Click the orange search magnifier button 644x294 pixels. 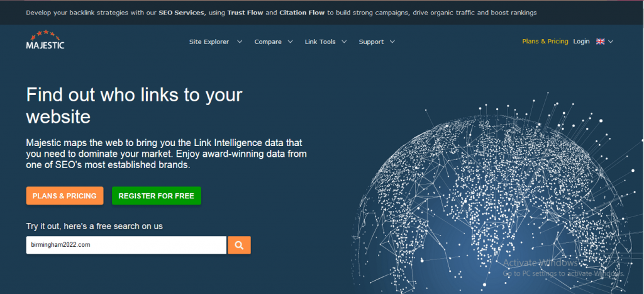239,245
